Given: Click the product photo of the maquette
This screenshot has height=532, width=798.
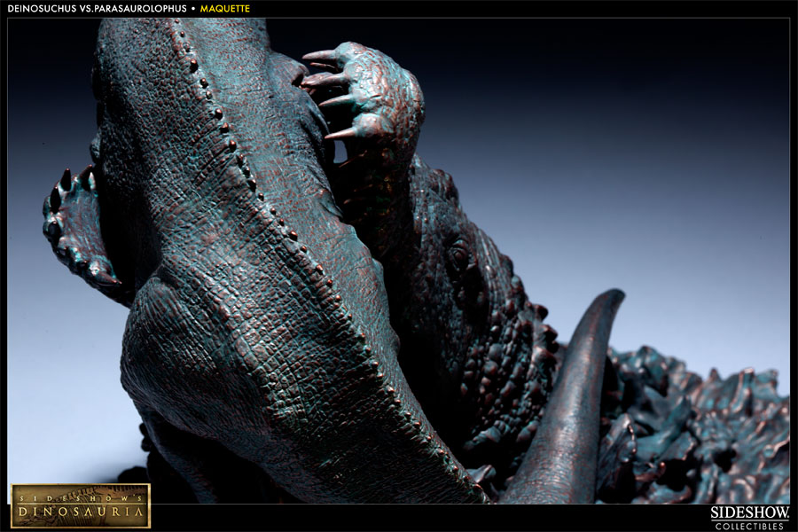Looking at the screenshot, I should pos(398,261).
